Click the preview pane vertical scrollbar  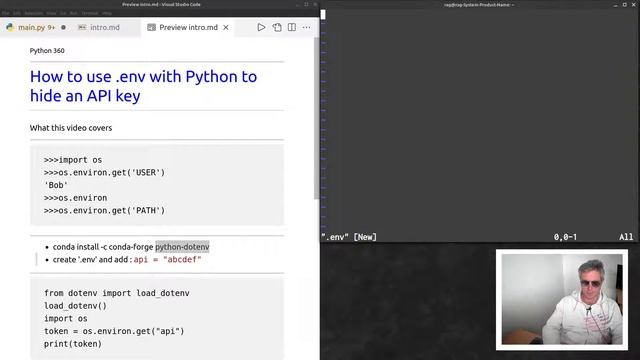pos(316,118)
